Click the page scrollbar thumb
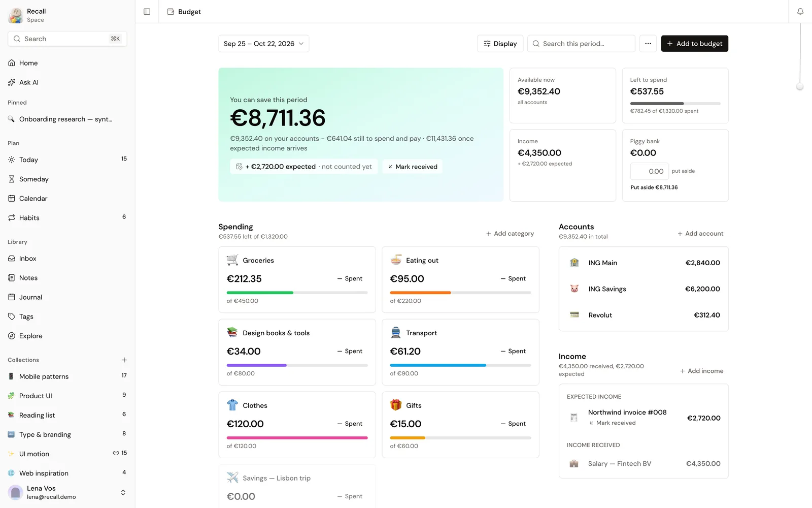The width and height of the screenshot is (812, 508). [x=800, y=87]
